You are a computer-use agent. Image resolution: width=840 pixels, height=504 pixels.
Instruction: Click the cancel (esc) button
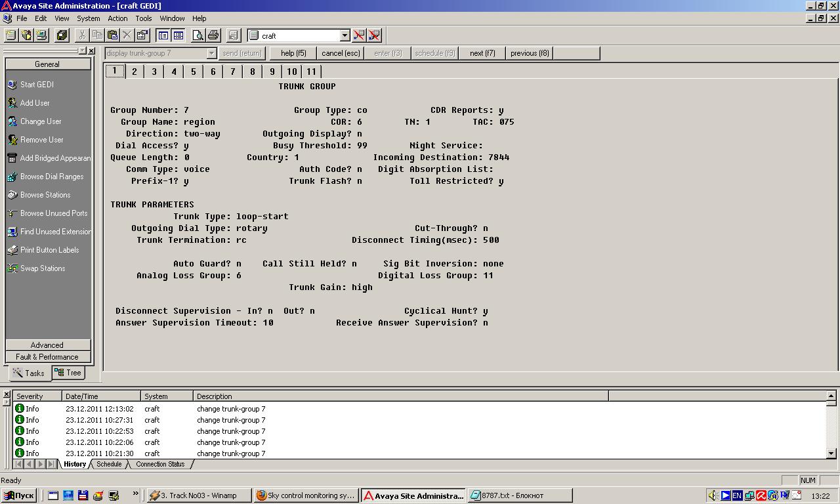(341, 53)
